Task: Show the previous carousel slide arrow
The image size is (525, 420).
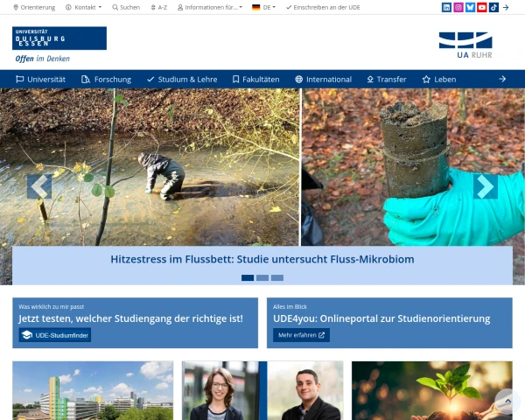Action: [x=39, y=186]
